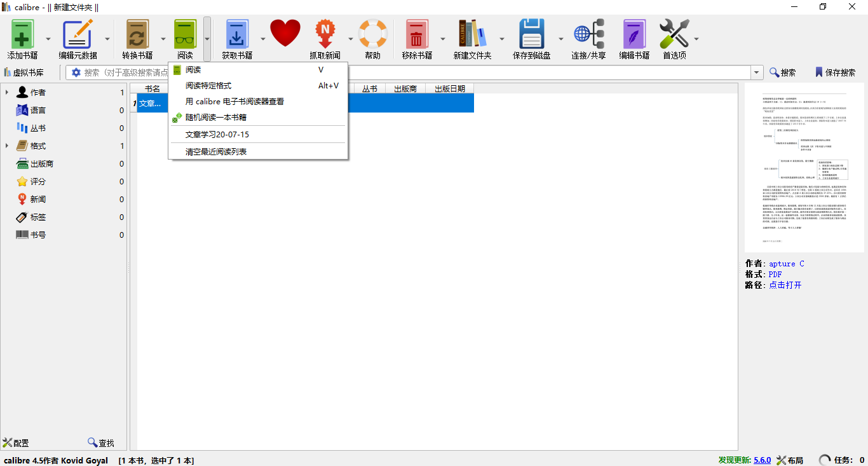868x466 pixels.
Task: Click the 丛书 column header
Action: pyautogui.click(x=370, y=88)
